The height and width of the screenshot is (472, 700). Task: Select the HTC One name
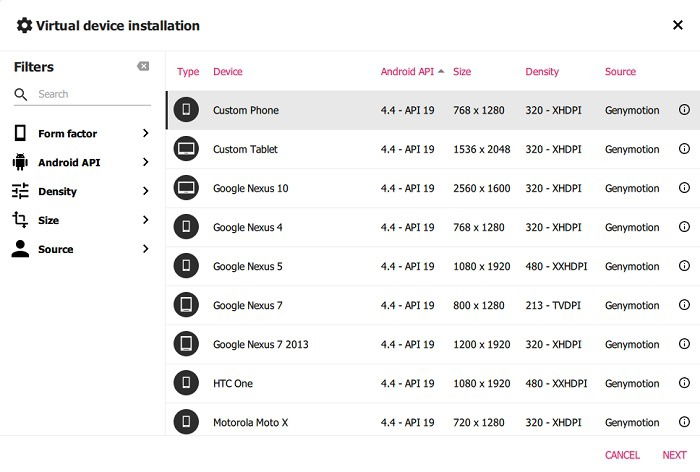click(x=233, y=384)
